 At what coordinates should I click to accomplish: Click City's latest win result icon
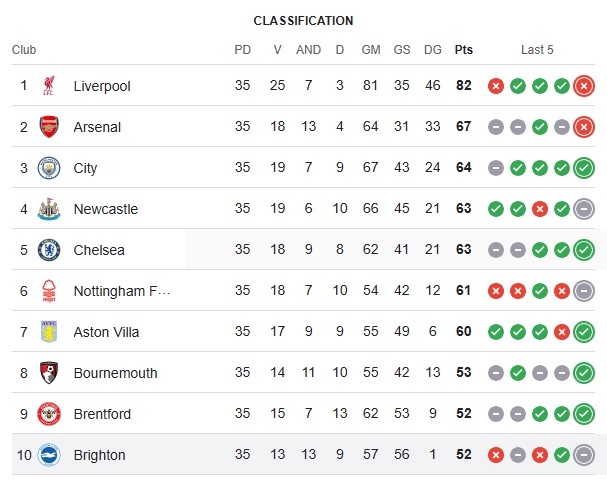[x=584, y=168]
